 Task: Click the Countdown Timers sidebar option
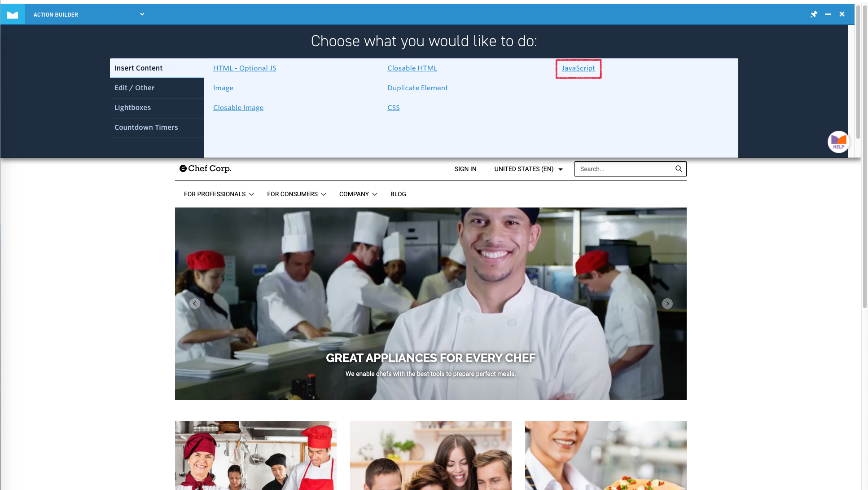click(x=146, y=127)
